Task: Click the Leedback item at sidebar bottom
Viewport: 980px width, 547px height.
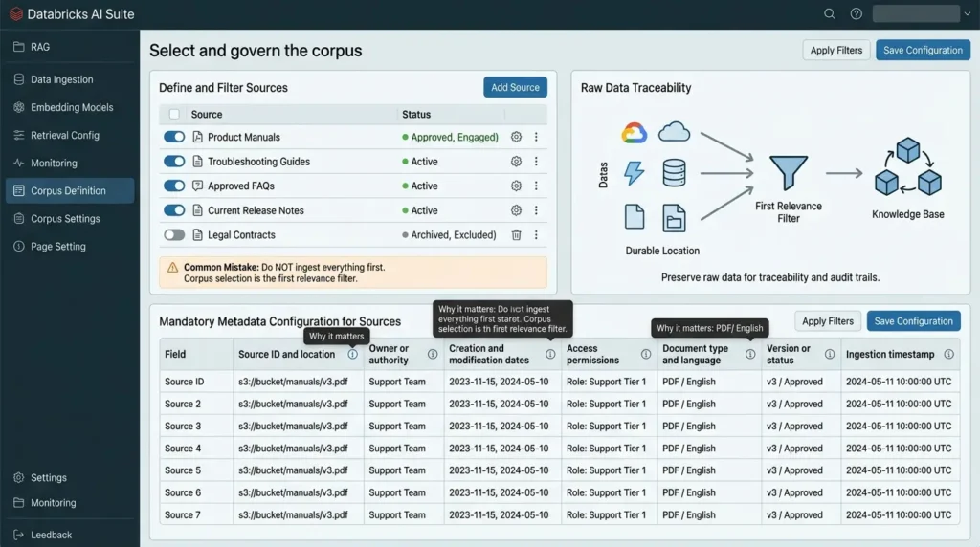Action: pos(70,535)
